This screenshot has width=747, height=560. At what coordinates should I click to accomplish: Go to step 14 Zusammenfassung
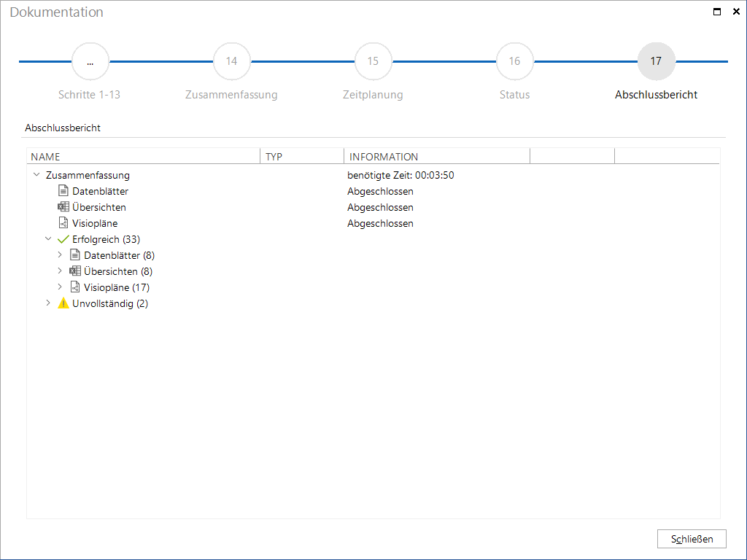click(x=231, y=61)
